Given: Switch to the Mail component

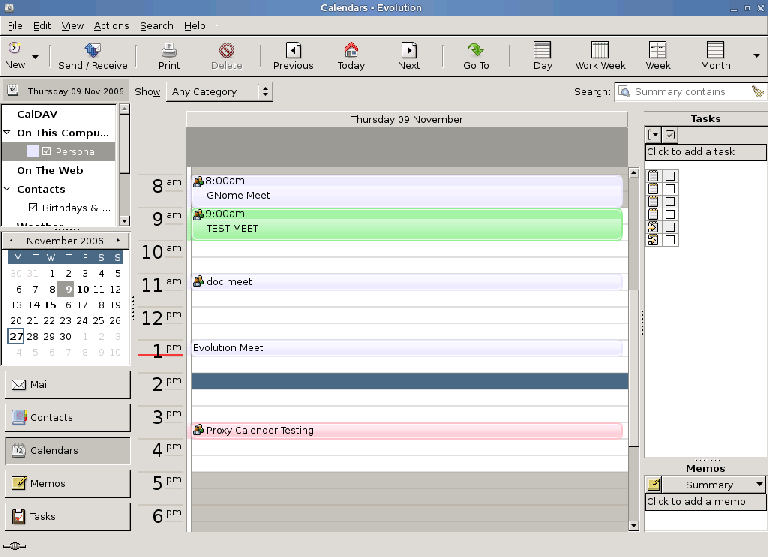Looking at the screenshot, I should tap(67, 385).
